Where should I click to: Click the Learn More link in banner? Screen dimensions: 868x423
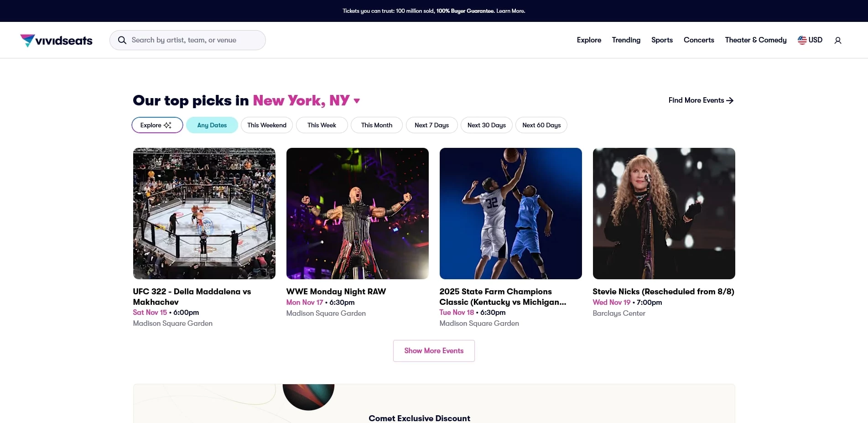tap(510, 11)
